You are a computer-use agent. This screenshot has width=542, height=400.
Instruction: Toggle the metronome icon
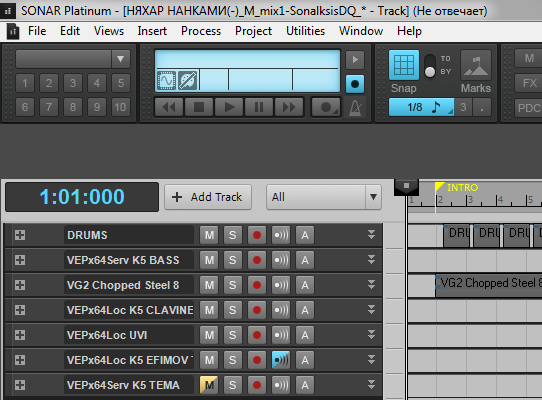356,108
